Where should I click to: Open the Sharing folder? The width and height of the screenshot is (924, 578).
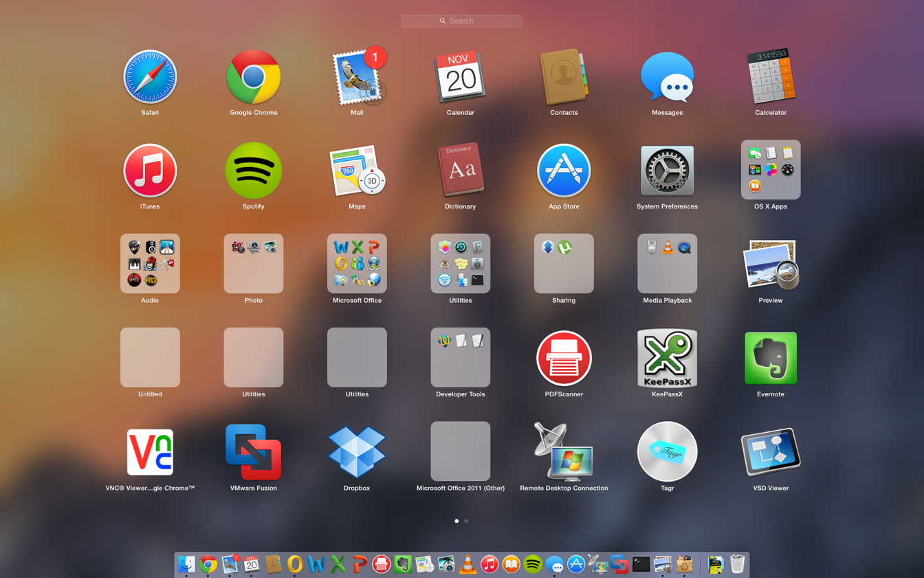click(564, 264)
